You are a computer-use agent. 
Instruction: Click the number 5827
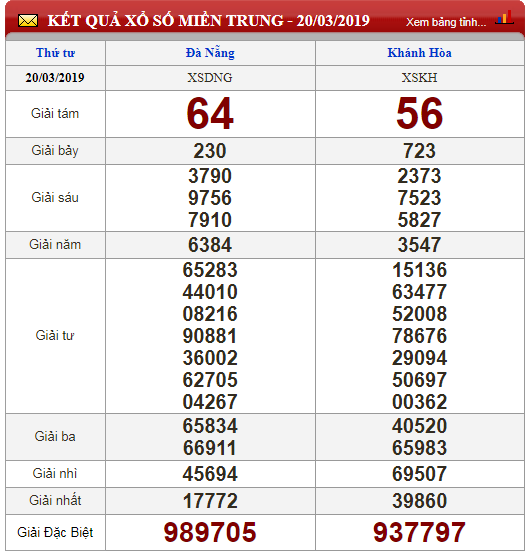tap(419, 220)
